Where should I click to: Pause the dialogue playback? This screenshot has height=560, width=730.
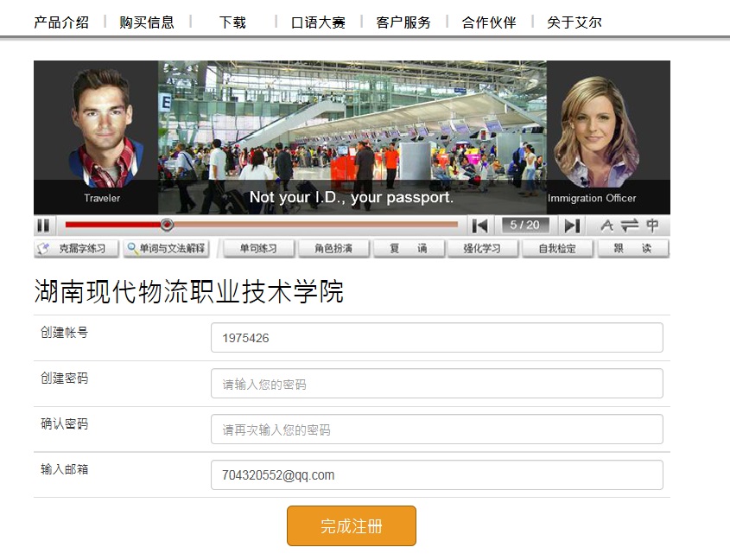[43, 226]
